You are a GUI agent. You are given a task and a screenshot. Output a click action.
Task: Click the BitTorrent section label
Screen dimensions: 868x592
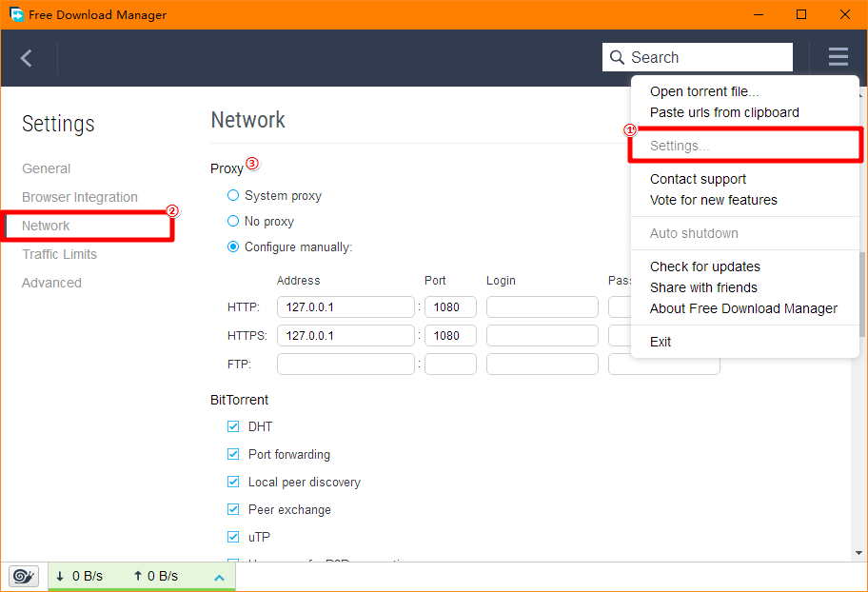[239, 400]
